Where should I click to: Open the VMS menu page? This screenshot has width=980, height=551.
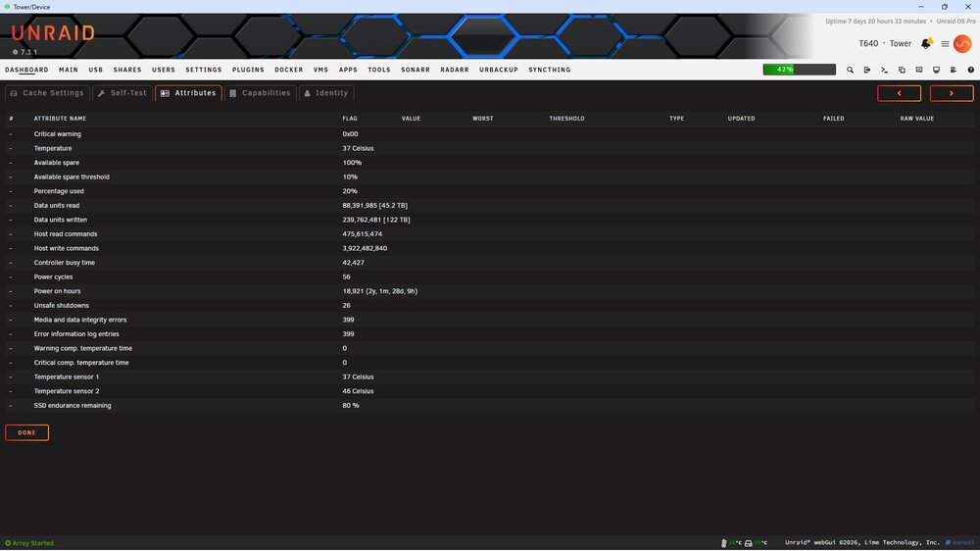click(x=320, y=70)
